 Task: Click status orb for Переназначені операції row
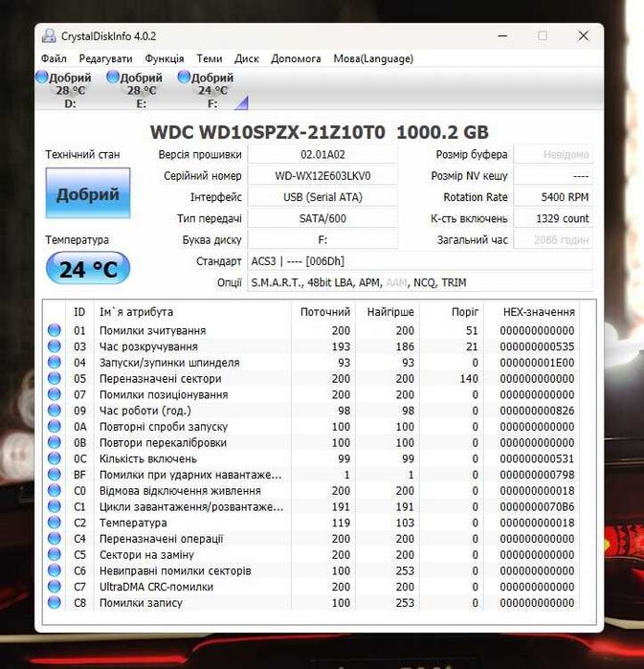[x=55, y=538]
